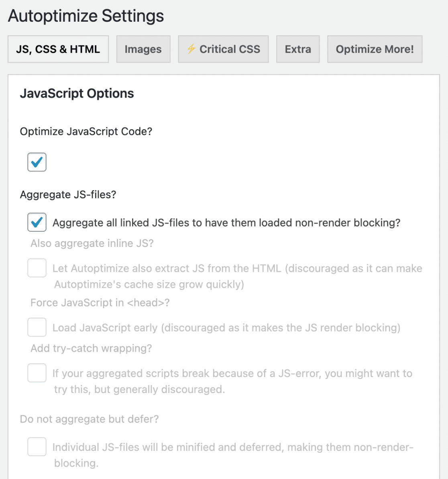448x479 pixels.
Task: Click the JavaScript Options section heading
Action: [77, 94]
